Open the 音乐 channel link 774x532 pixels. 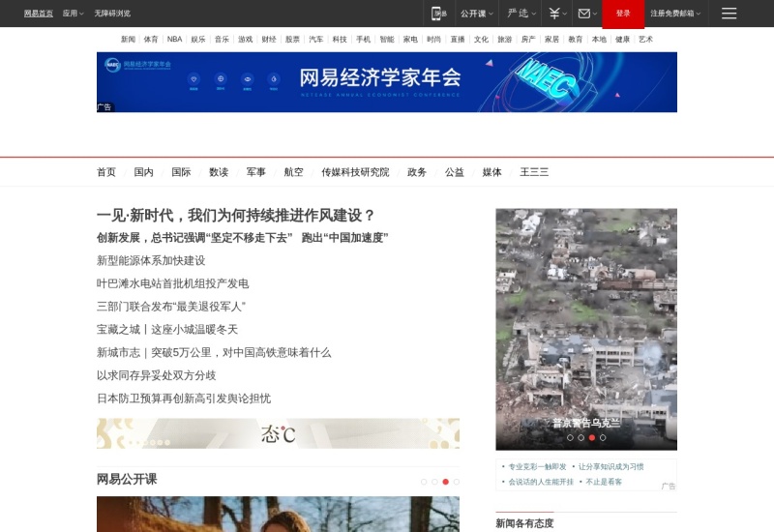(222, 39)
